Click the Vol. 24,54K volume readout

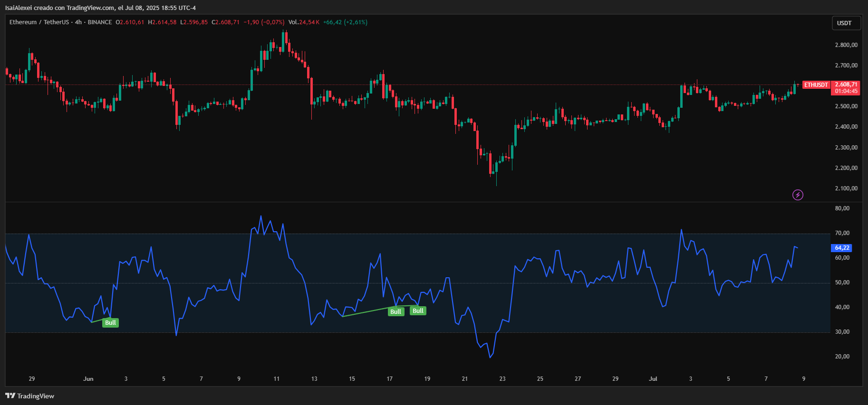(x=304, y=22)
